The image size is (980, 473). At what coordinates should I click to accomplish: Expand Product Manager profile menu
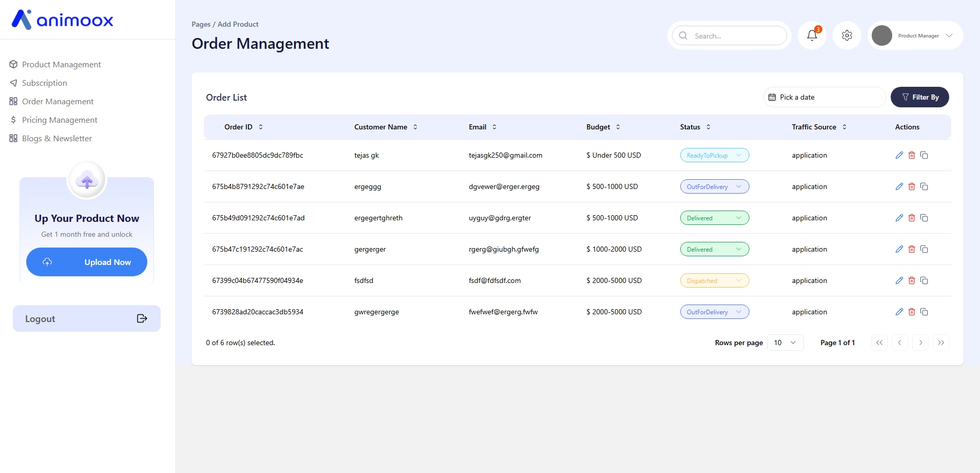point(949,35)
